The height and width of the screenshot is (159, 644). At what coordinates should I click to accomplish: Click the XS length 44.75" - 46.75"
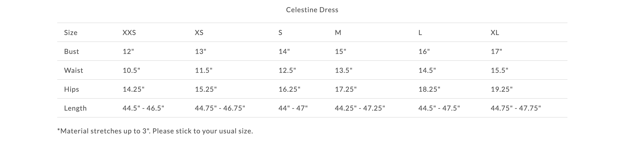220,108
